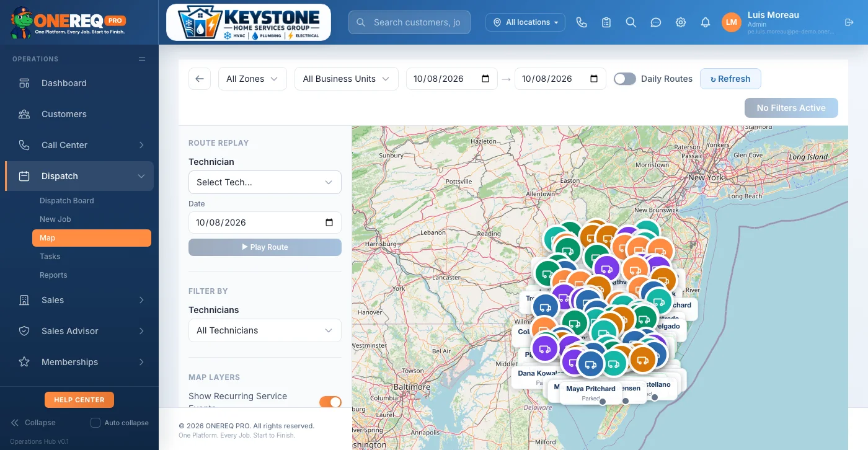
Task: Open the Customers page
Action: (x=79, y=114)
